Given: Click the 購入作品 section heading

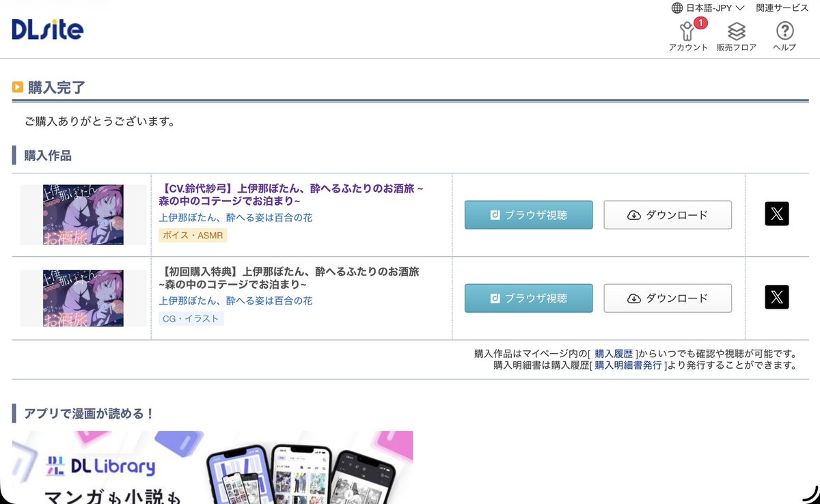Looking at the screenshot, I should click(48, 156).
